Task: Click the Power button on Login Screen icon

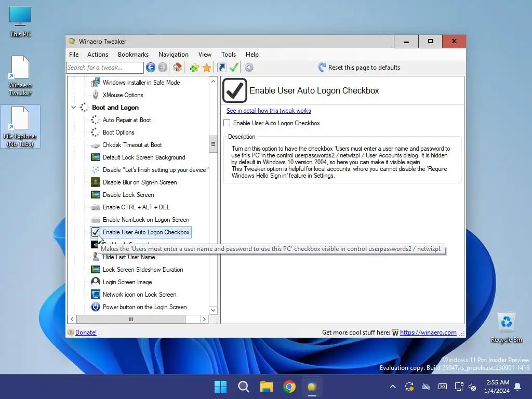Action: [x=96, y=307]
